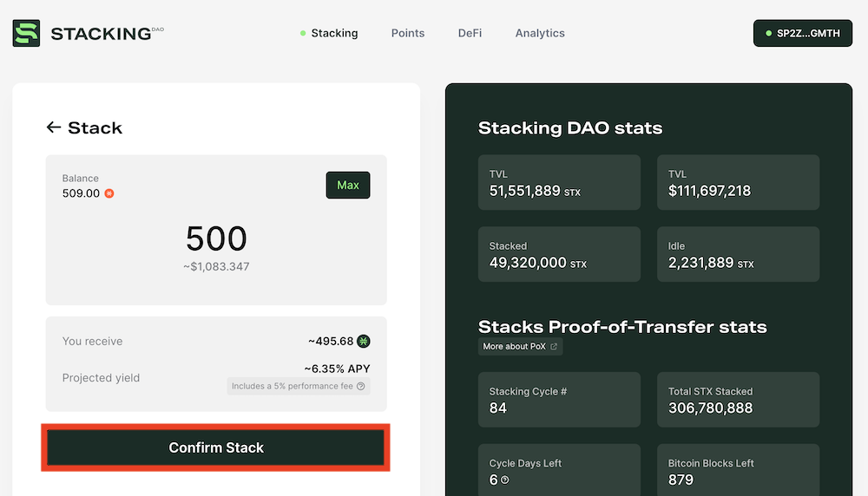Open the SP2Z...GMTH wallet button
The image size is (868, 496).
[x=803, y=33]
